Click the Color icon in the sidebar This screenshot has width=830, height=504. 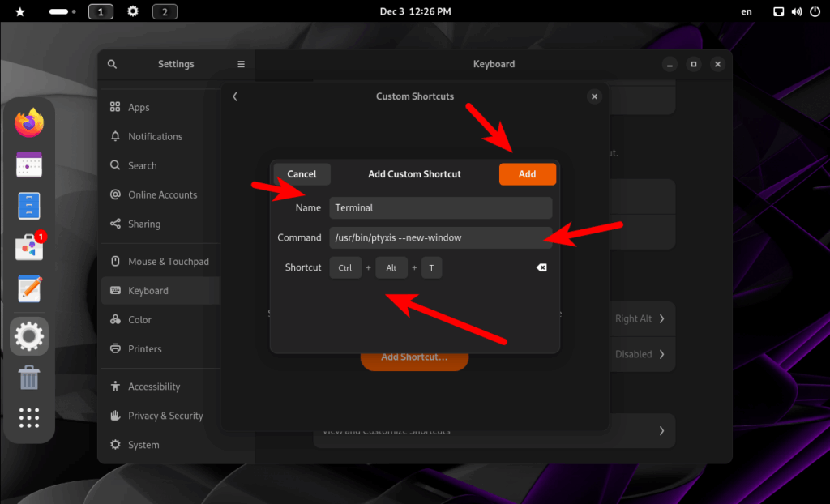115,319
